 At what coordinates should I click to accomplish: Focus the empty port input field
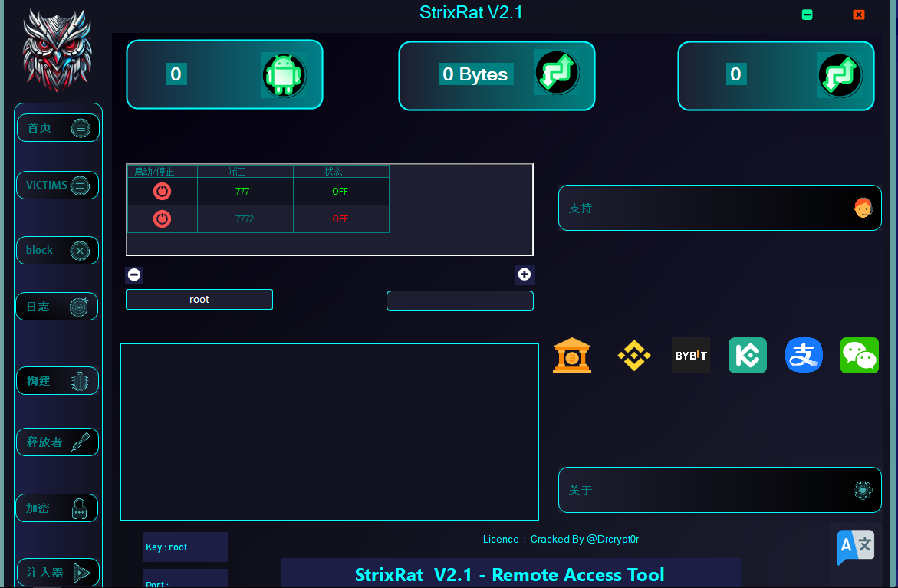coord(460,301)
